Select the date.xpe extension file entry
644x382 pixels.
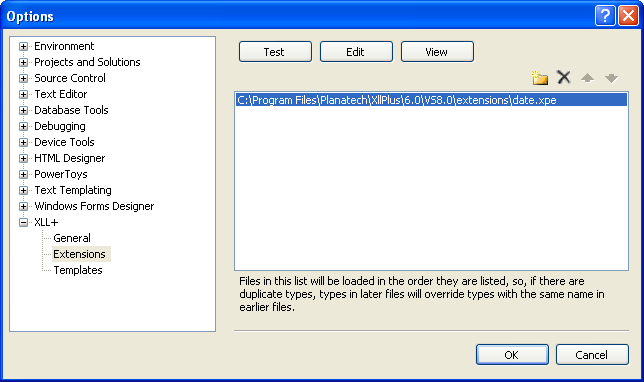pyautogui.click(x=431, y=100)
